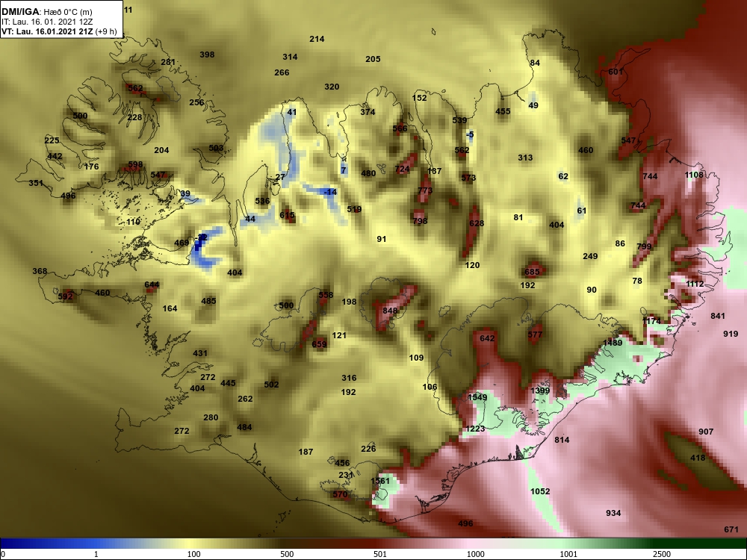Click the map value 558
Viewport: 747px width, 560px height.
click(x=326, y=295)
